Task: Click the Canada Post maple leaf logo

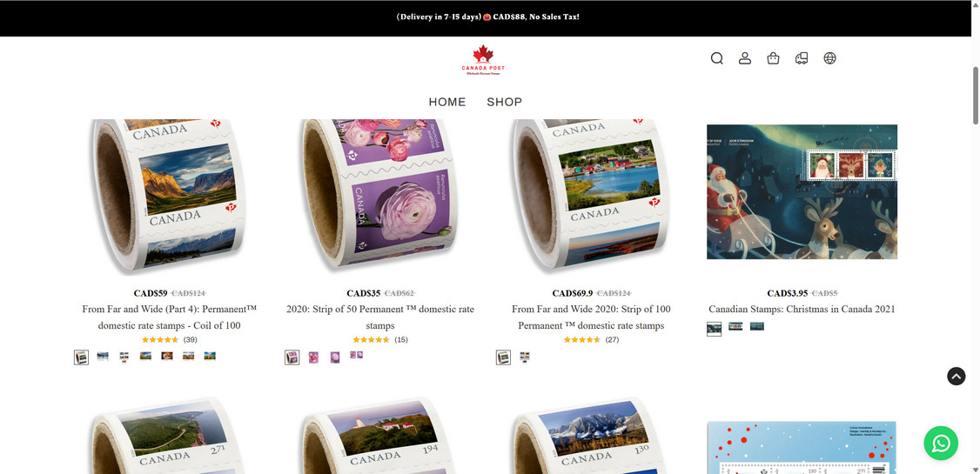Action: click(483, 60)
